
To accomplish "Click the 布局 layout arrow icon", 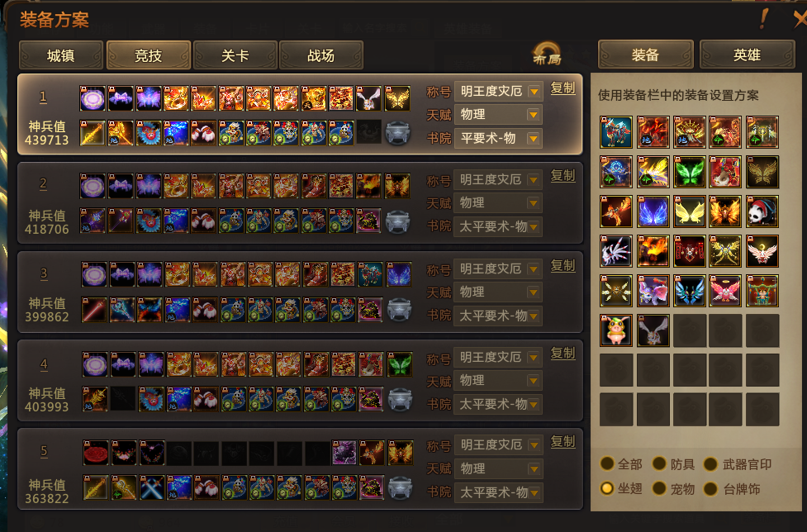I will 547,54.
